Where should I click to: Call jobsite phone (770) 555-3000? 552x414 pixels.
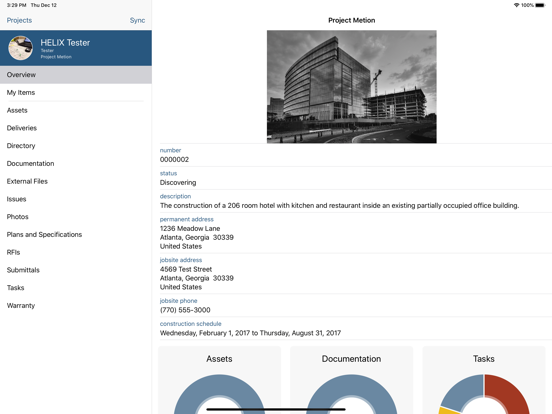point(185,310)
